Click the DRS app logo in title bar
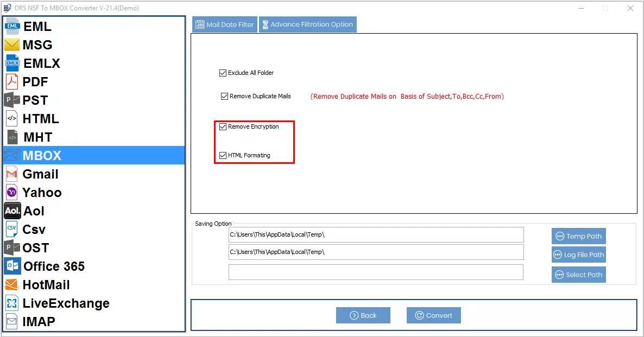This screenshot has height=337, width=644. [7, 8]
